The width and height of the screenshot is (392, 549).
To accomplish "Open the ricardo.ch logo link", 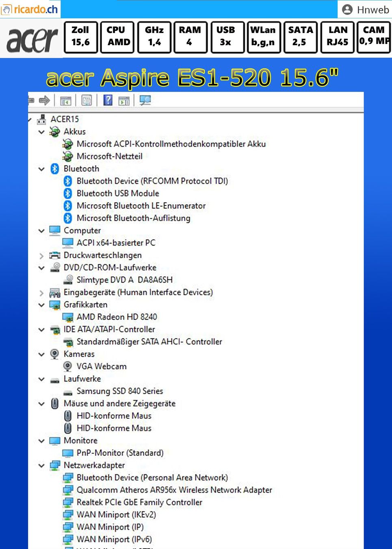I will (x=30, y=9).
